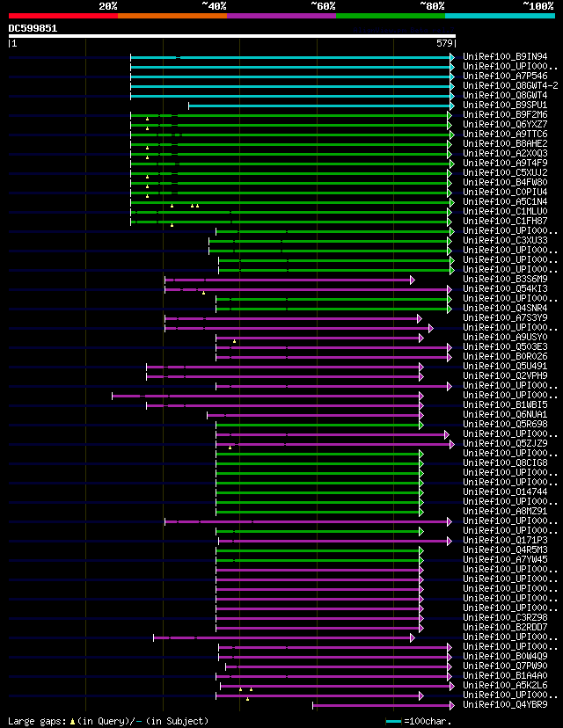Image resolution: width=563 pixels, height=728 pixels.
Task: Open the UniRef100_Q6NUA1 hit label
Action: tap(505, 415)
